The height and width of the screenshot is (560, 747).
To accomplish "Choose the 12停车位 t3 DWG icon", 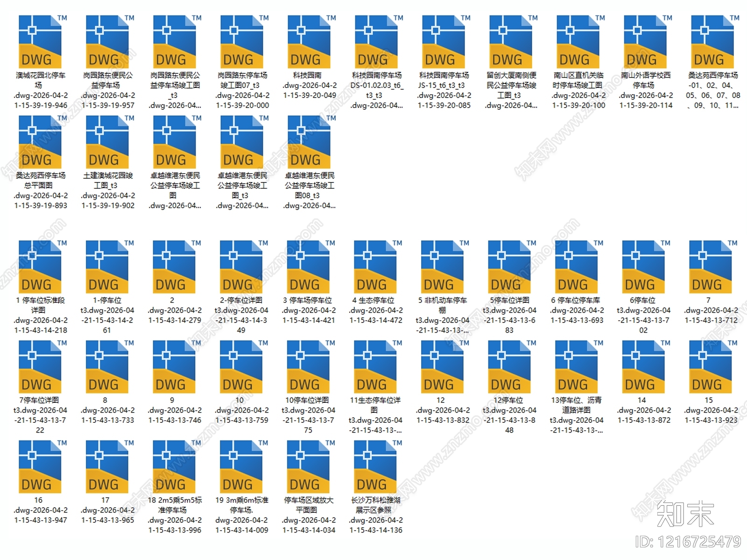I will [x=510, y=366].
